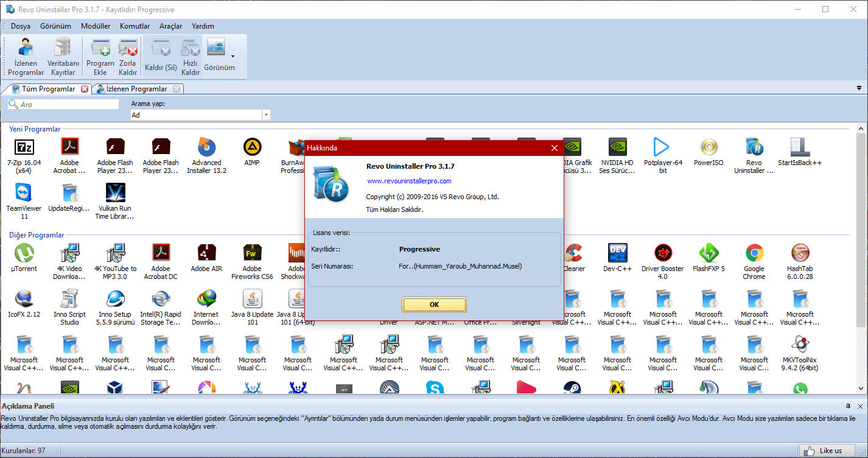868x458 pixels.
Task: Open the Araçlar menu
Action: [x=171, y=26]
